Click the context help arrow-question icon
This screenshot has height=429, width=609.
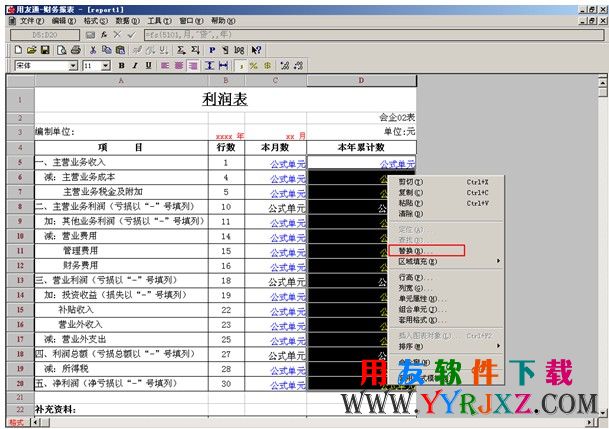click(x=256, y=50)
